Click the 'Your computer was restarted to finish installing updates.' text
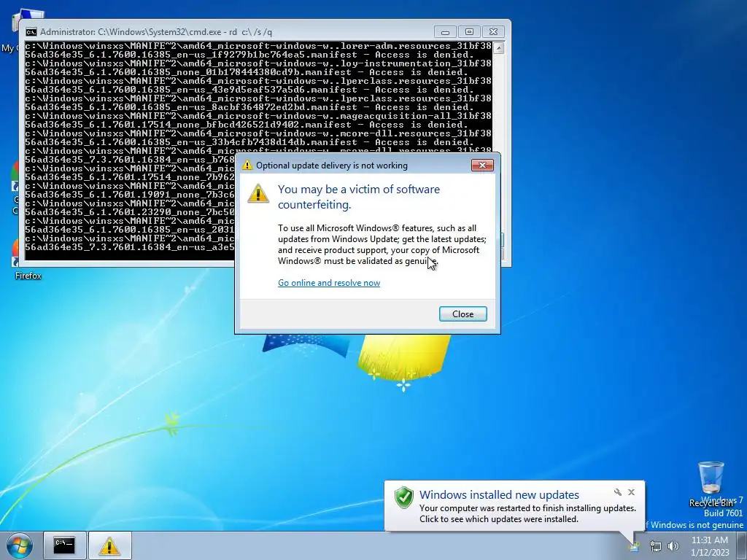Image resolution: width=747 pixels, height=560 pixels. tap(527, 508)
